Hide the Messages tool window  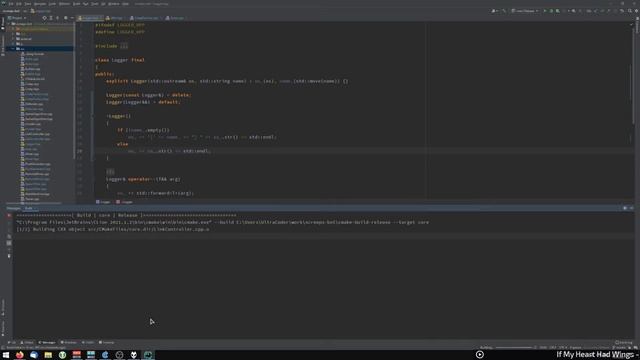point(631,208)
